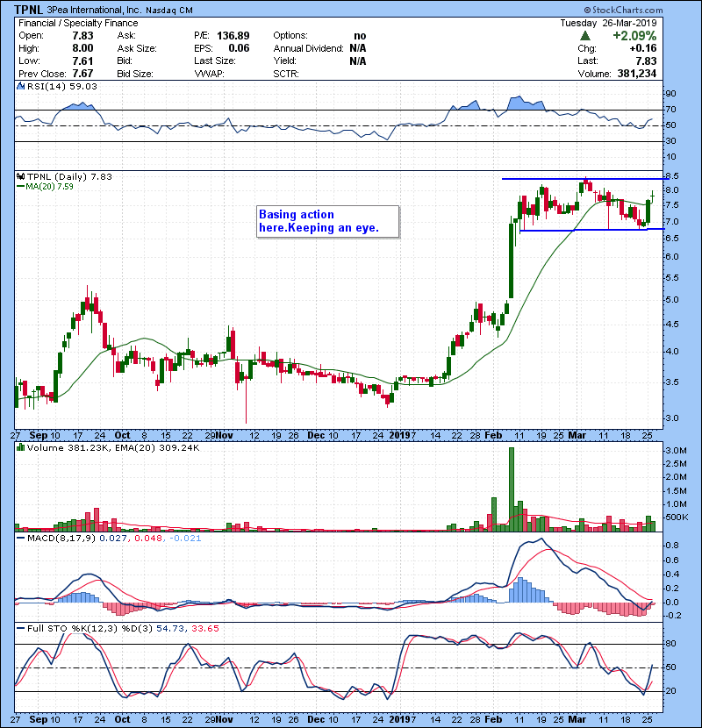Click the TPNL ticker symbol title
702x728 pixels.
(x=28, y=10)
